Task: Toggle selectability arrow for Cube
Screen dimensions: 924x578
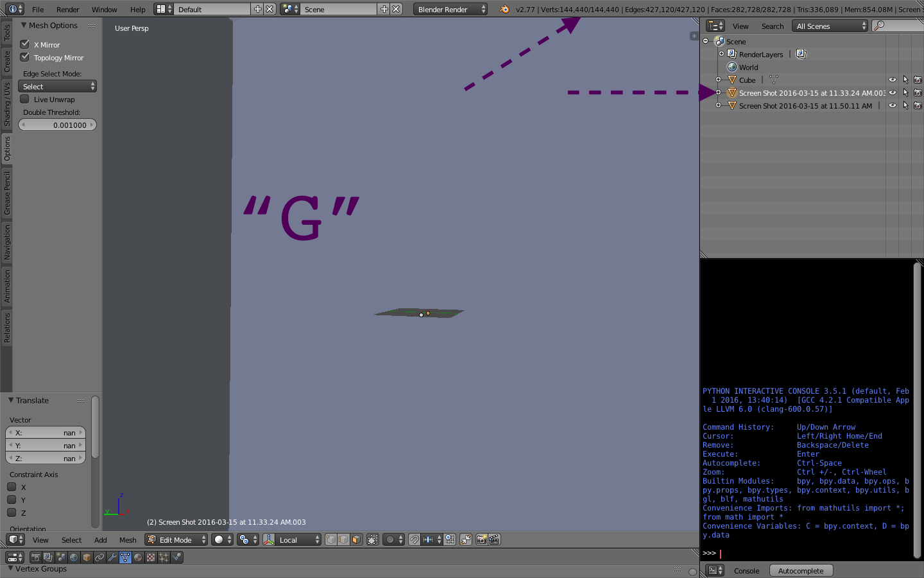Action: tap(905, 80)
